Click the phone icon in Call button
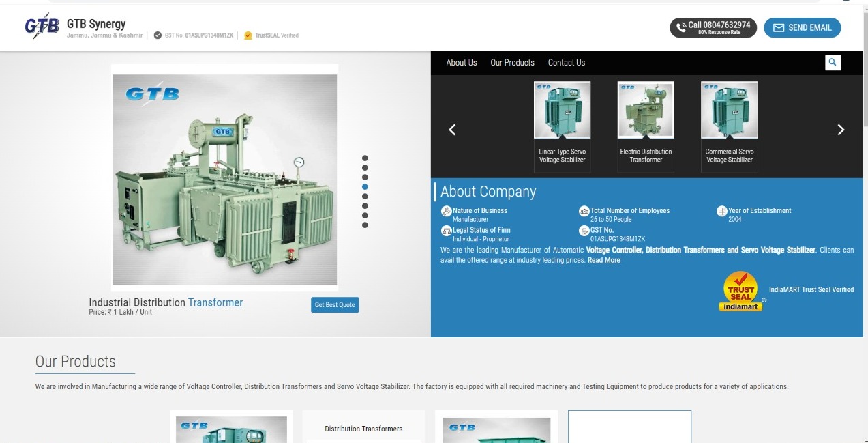The width and height of the screenshot is (868, 443). click(x=681, y=28)
